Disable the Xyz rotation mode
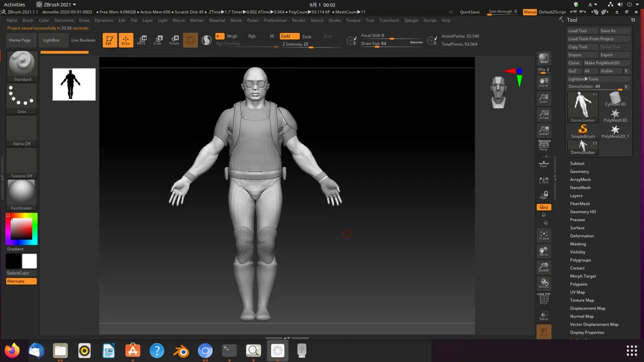The image size is (644, 362). coord(544,207)
